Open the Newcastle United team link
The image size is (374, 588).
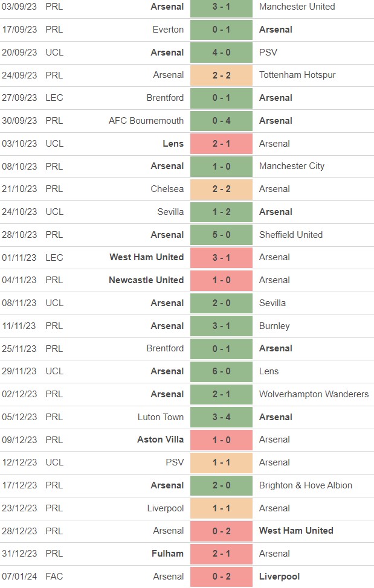click(146, 280)
